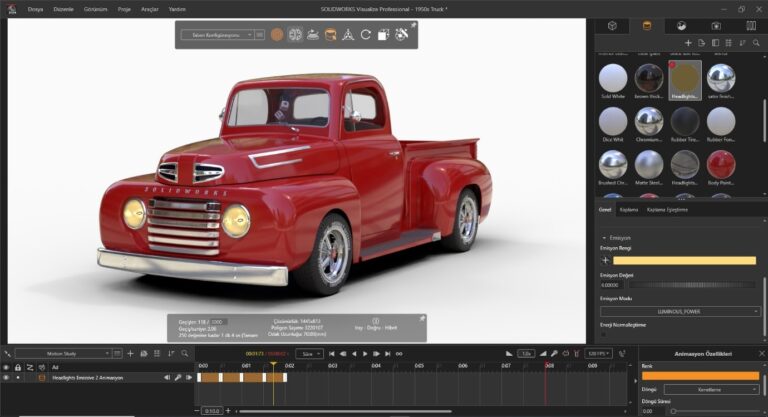Click the Emisyon Rengi yellow color swatch

684,260
